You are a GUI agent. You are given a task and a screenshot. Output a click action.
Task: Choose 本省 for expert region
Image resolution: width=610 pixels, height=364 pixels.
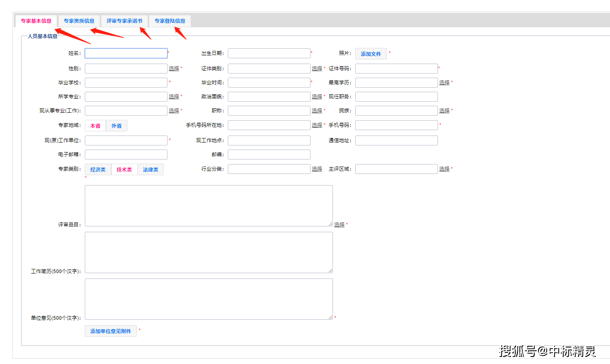[95, 126]
